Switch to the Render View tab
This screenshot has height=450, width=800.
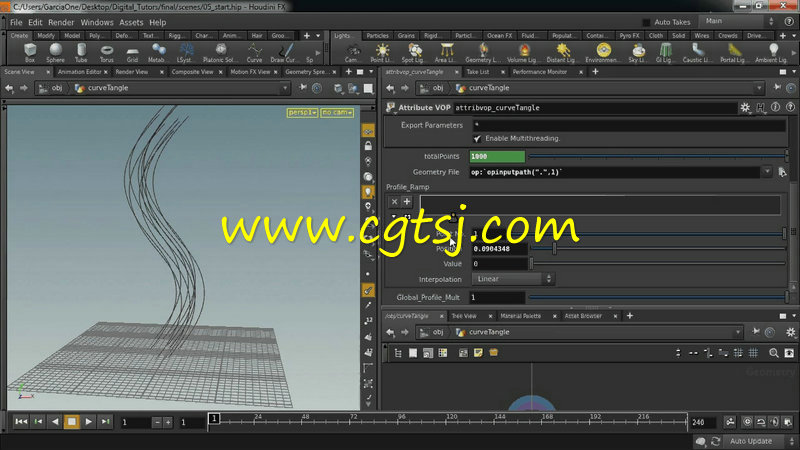pos(132,72)
